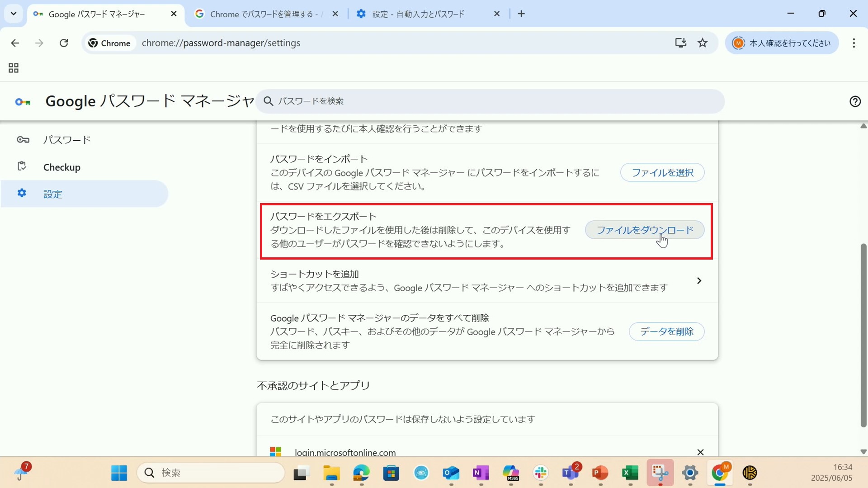Select Checkup in the sidebar
868x488 pixels.
(62, 167)
